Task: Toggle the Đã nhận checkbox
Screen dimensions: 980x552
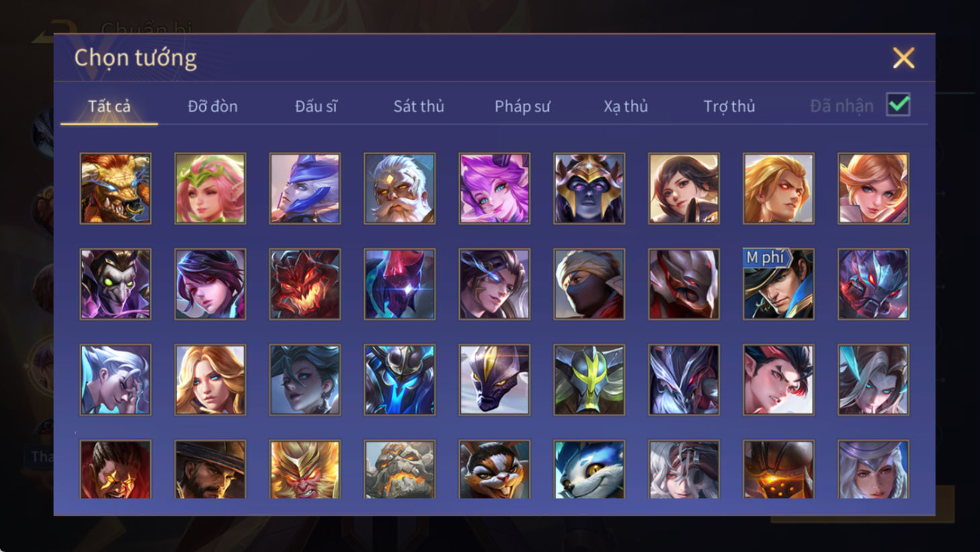Action: point(898,105)
